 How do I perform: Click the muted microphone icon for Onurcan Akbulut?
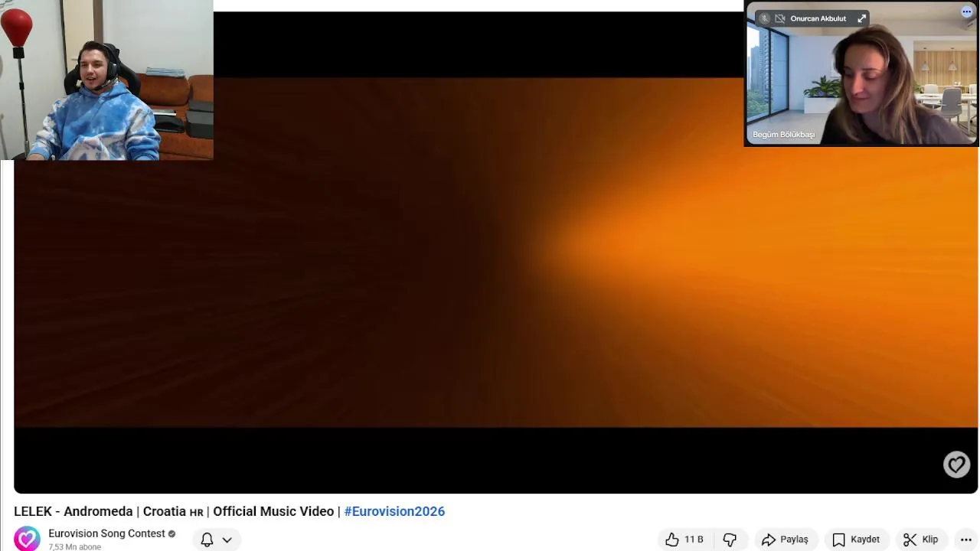click(764, 18)
